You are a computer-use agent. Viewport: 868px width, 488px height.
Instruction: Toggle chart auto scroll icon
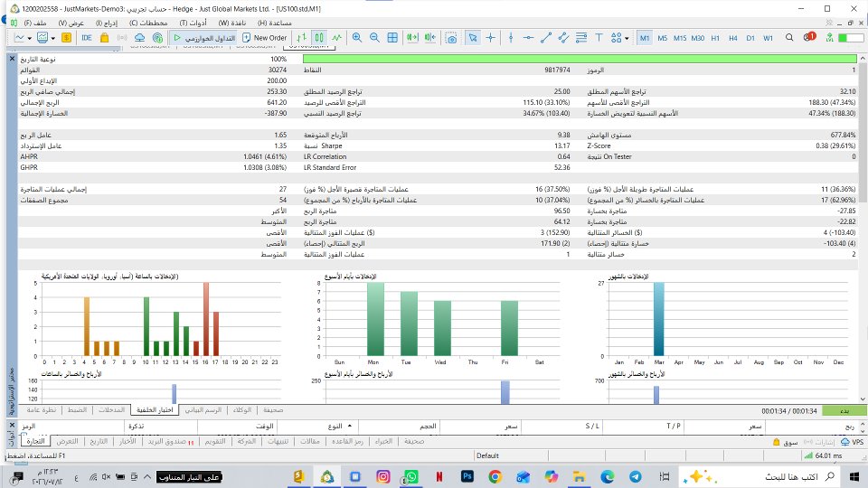412,38
